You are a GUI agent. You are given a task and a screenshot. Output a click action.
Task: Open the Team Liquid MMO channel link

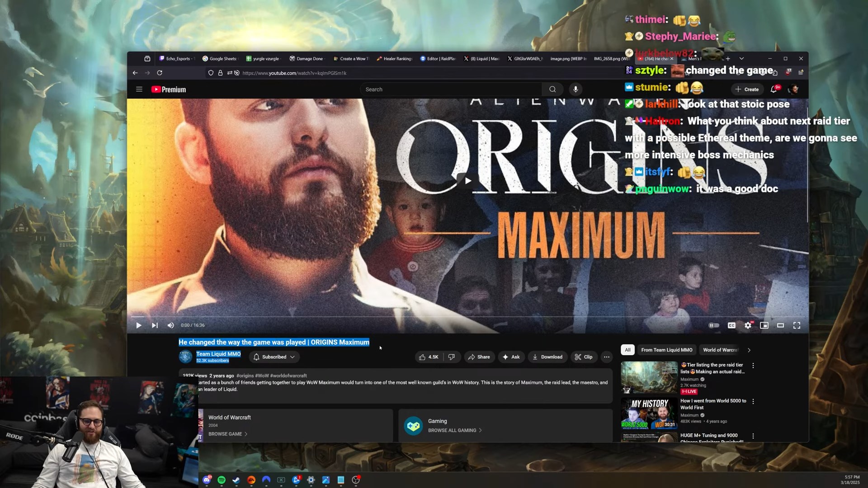tap(218, 354)
